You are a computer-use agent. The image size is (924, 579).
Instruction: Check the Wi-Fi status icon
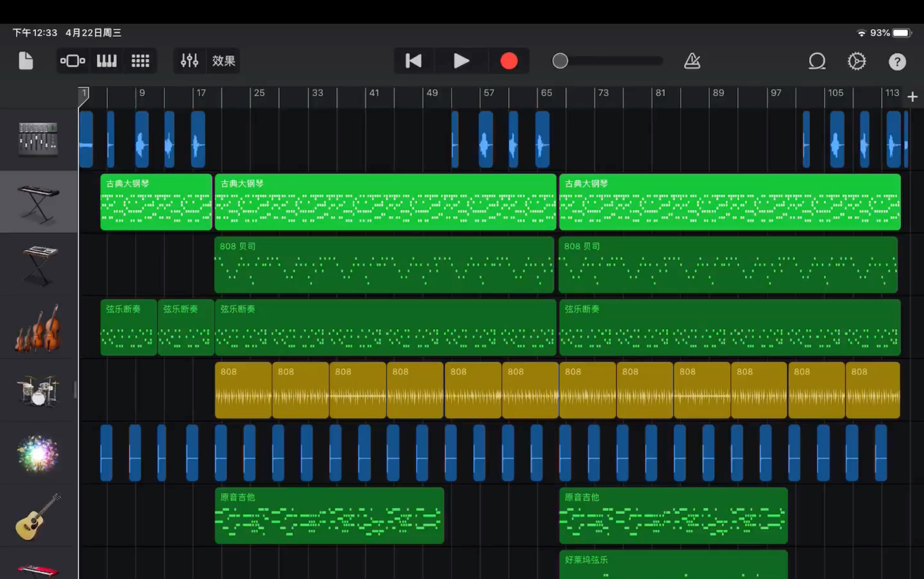(861, 33)
